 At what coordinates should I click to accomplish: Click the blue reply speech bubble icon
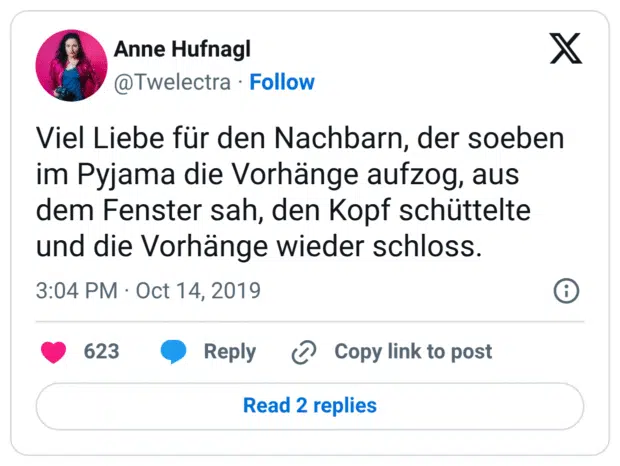tap(173, 351)
